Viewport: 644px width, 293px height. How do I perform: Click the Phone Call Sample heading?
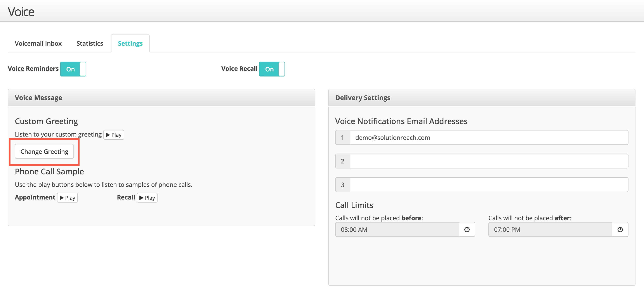tap(50, 172)
